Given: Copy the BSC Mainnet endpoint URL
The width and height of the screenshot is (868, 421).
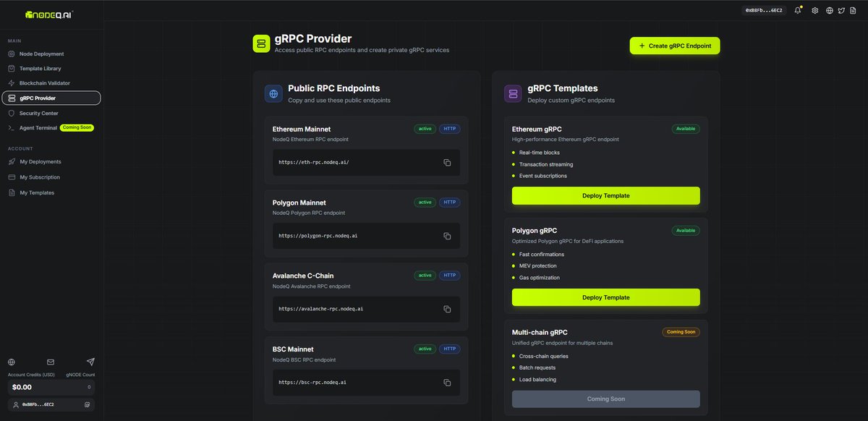Looking at the screenshot, I should tap(447, 382).
